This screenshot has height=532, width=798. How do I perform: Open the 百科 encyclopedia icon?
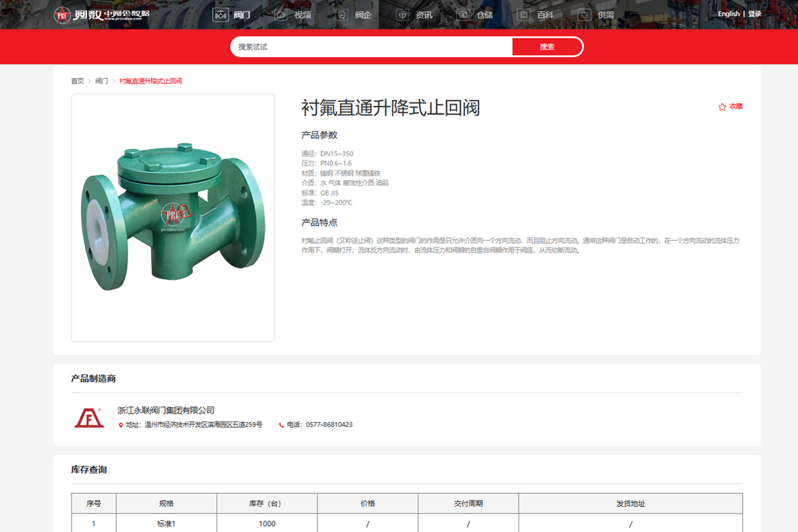[523, 15]
